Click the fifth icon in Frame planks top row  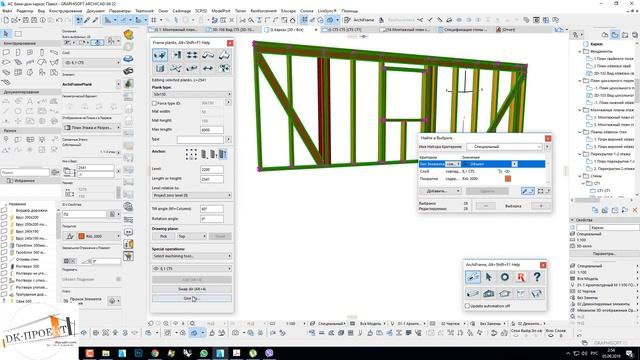[224, 55]
